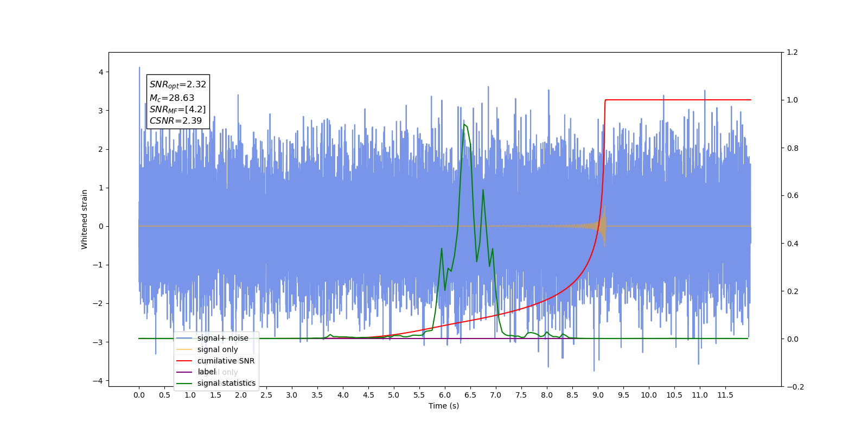Click the −0.2 tick on right axis

tap(795, 387)
